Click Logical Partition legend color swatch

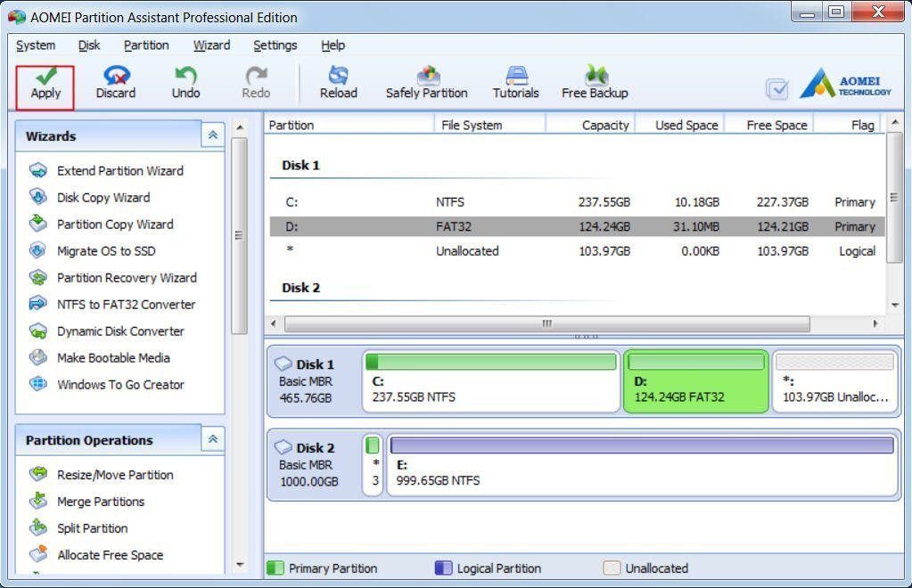443,568
